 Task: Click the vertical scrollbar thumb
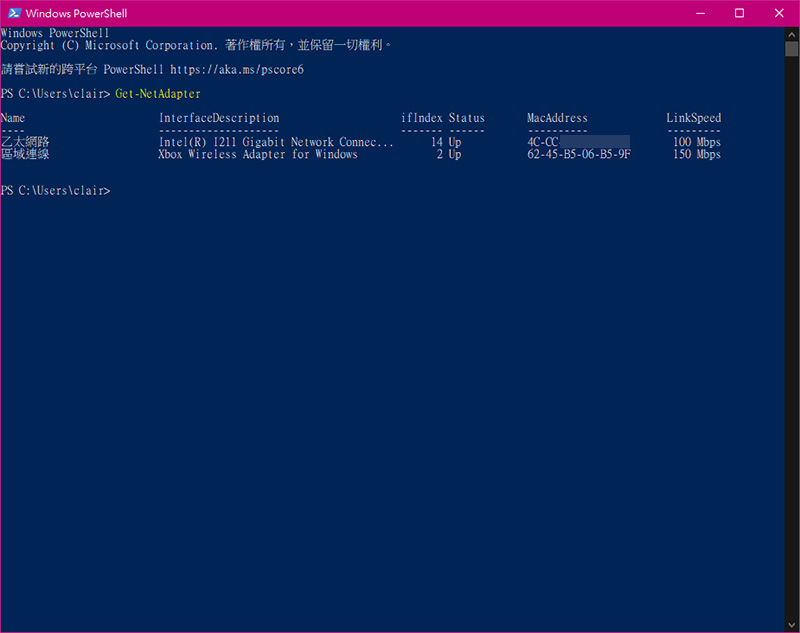(791, 49)
